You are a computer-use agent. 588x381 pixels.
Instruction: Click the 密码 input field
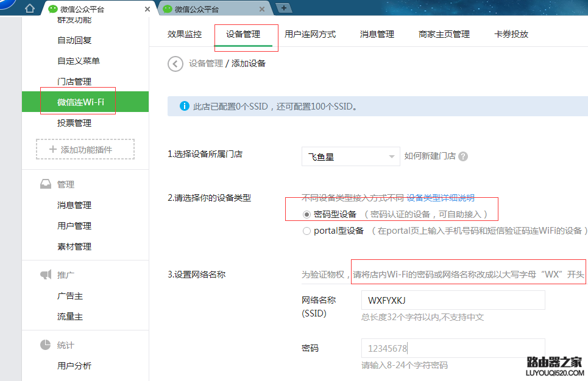(453, 348)
